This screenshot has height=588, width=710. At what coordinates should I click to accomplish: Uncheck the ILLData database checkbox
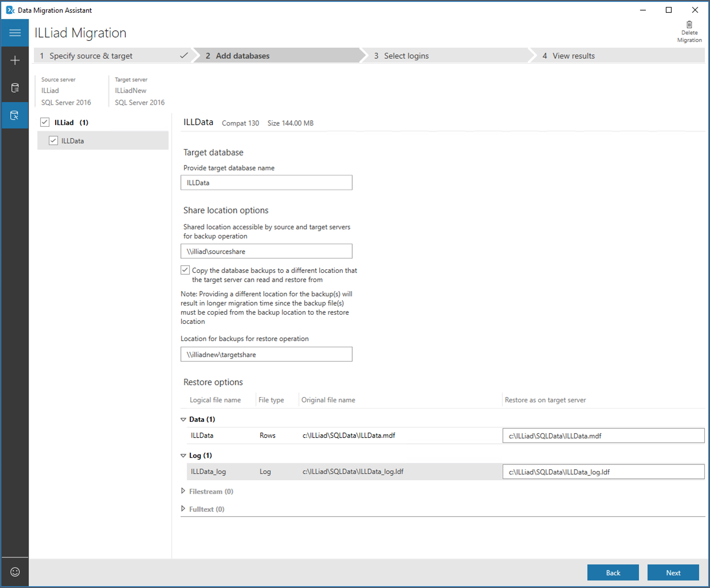click(53, 140)
